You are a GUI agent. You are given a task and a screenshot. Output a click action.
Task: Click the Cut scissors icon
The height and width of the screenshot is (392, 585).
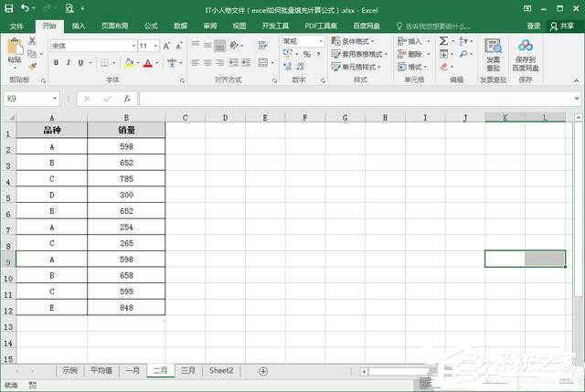[33, 42]
